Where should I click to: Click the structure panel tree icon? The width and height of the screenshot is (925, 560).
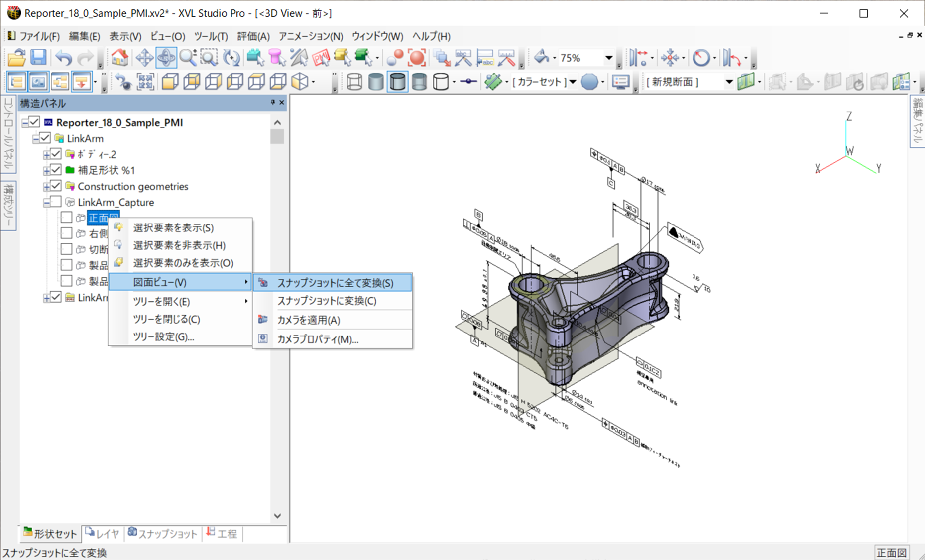pyautogui.click(x=16, y=82)
